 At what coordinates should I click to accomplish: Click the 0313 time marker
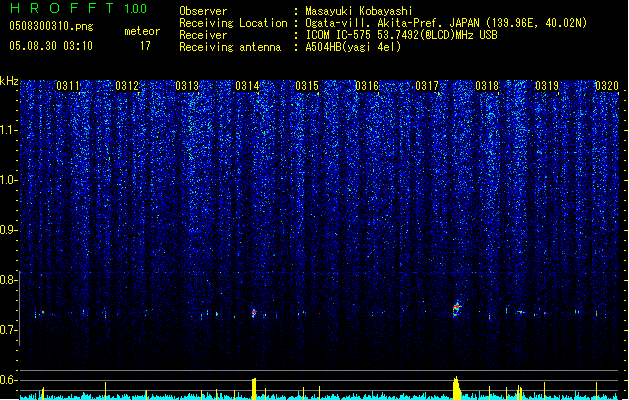click(187, 86)
